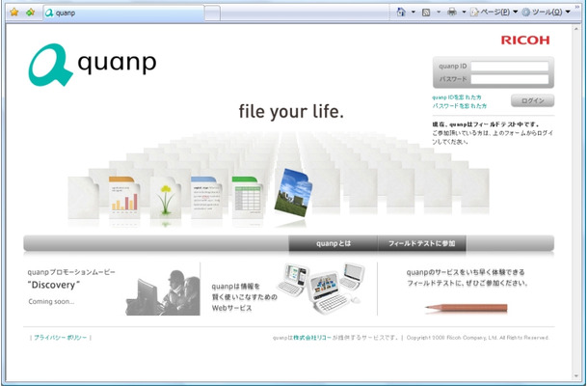Click the Home toolbar icon
This screenshot has width=588, height=386.
tap(401, 12)
